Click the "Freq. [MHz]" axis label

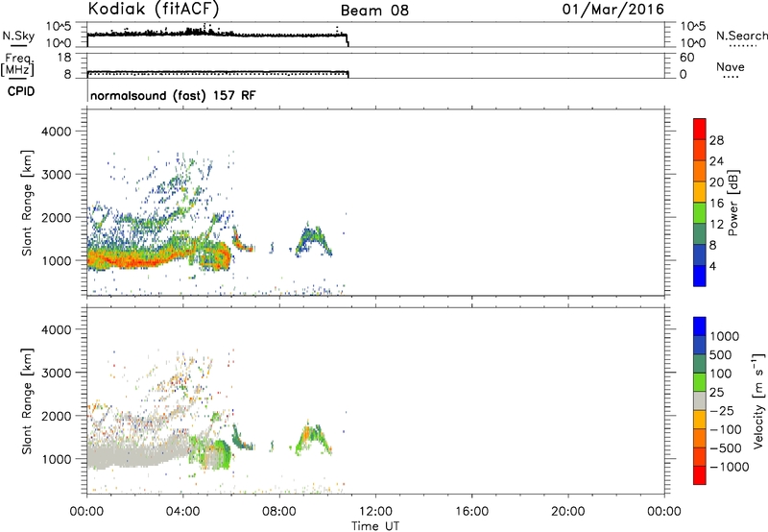[x=17, y=65]
